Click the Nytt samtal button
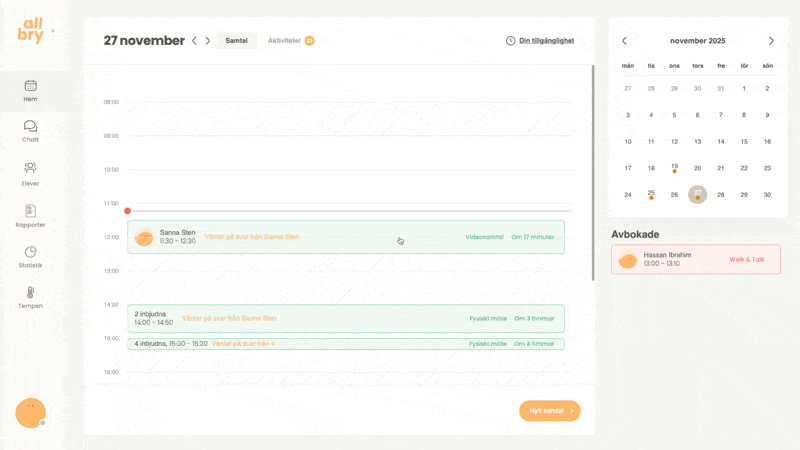Image resolution: width=800 pixels, height=450 pixels. pos(549,411)
